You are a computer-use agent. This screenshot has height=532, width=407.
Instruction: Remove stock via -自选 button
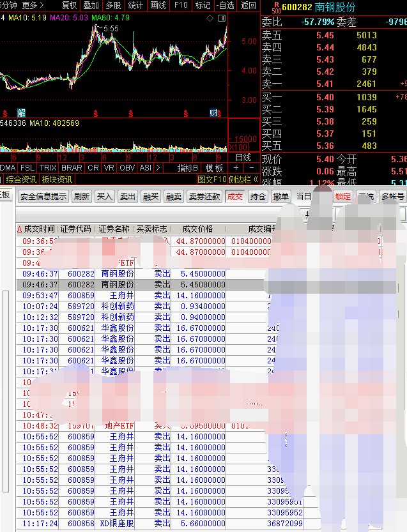(226, 5)
